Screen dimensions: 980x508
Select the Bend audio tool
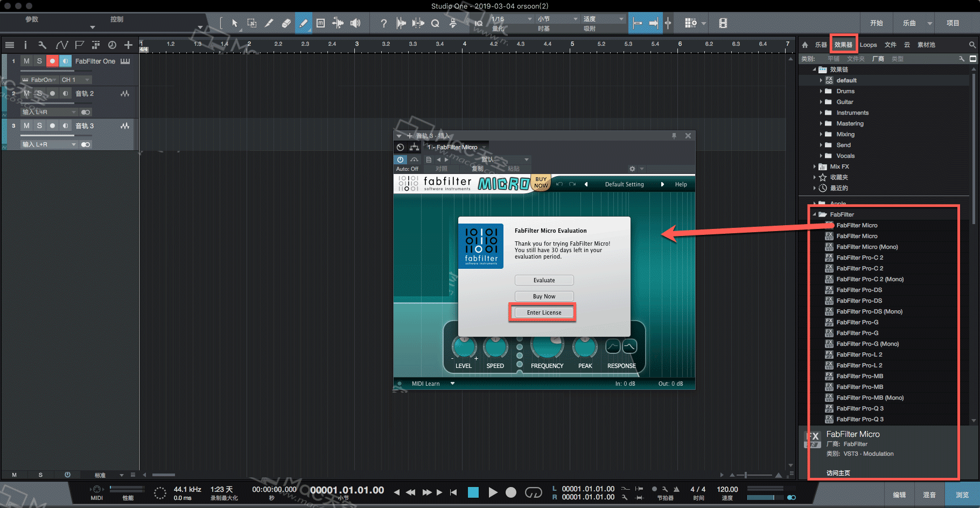click(338, 23)
